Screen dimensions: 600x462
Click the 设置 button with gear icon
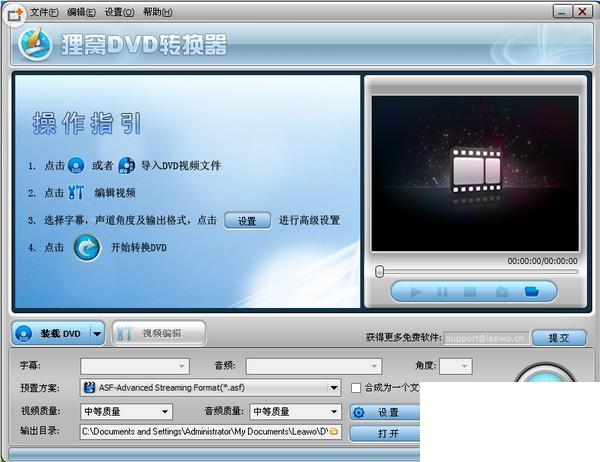[385, 413]
